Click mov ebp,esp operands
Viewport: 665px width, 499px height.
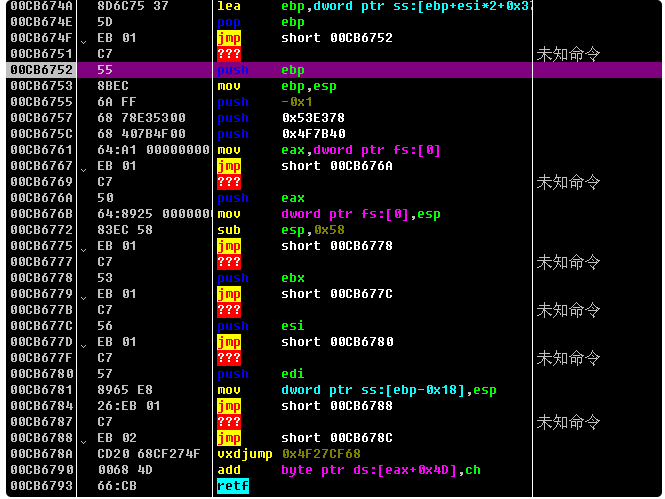309,86
